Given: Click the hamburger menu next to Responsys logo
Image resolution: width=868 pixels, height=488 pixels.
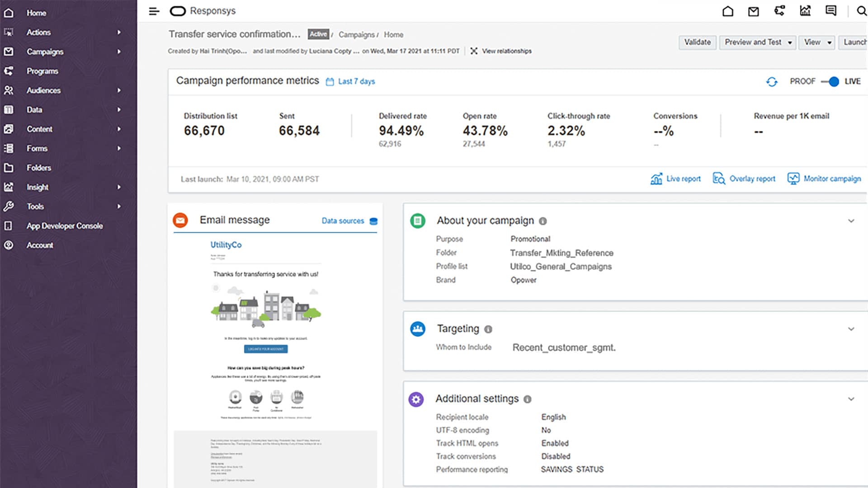Looking at the screenshot, I should point(154,11).
